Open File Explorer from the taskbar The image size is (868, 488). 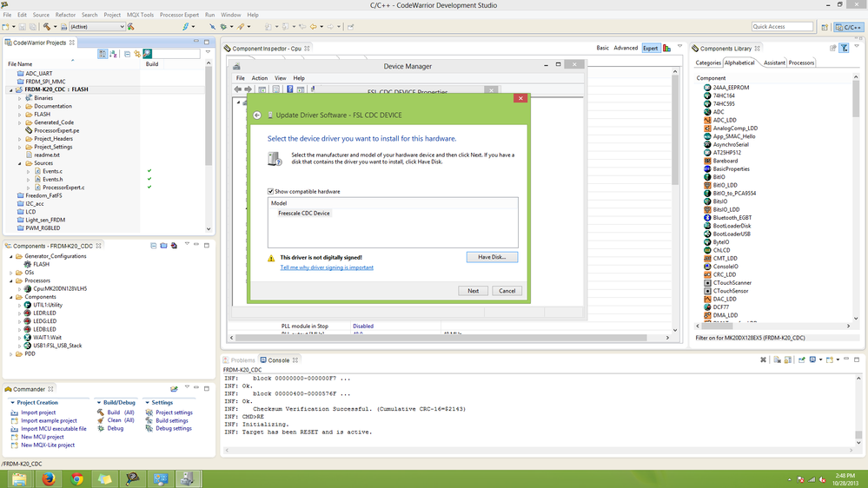click(x=19, y=478)
